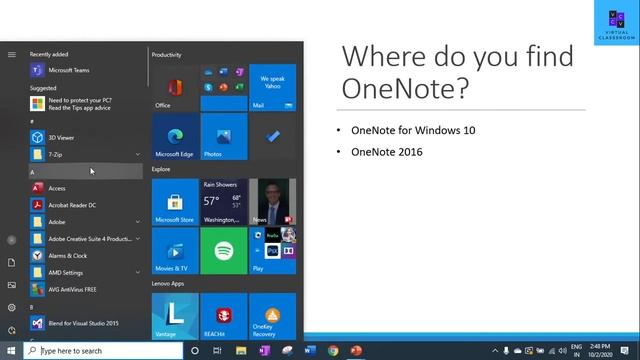The width and height of the screenshot is (640, 360).
Task: Click the Cortana circle on taskbar
Action: tap(195, 351)
